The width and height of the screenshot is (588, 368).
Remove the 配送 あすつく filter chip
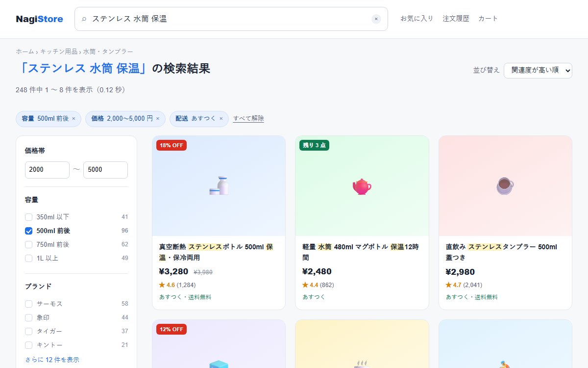(221, 119)
